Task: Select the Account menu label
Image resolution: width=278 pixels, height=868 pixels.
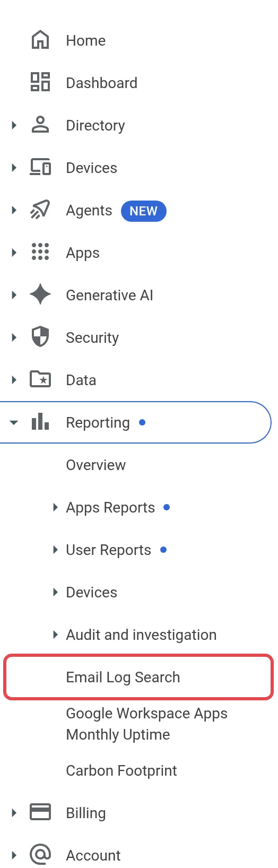Action: pyautogui.click(x=93, y=856)
